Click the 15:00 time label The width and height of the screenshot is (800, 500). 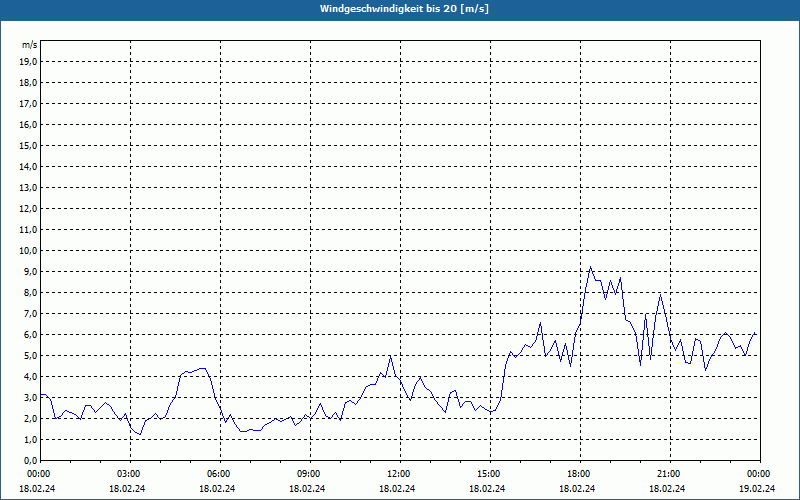point(489,474)
